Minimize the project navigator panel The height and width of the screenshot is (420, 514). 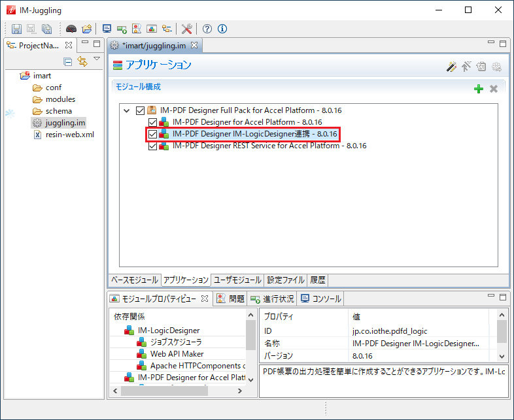[85, 42]
